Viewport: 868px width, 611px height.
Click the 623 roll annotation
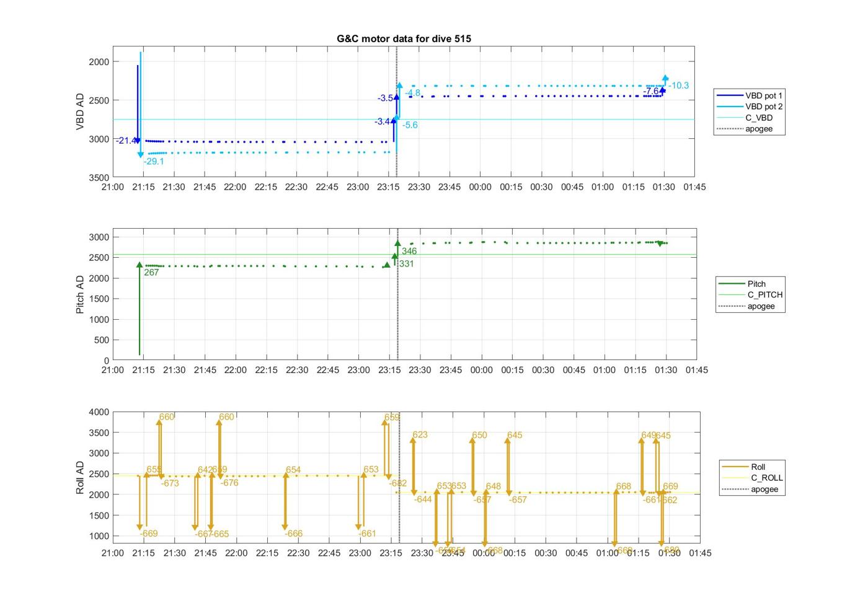click(420, 434)
